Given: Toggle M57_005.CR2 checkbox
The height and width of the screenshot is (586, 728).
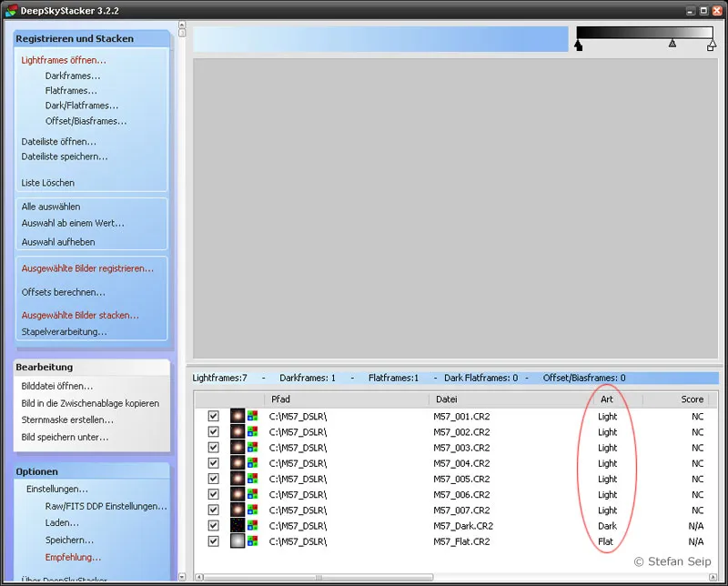Looking at the screenshot, I should [x=213, y=479].
